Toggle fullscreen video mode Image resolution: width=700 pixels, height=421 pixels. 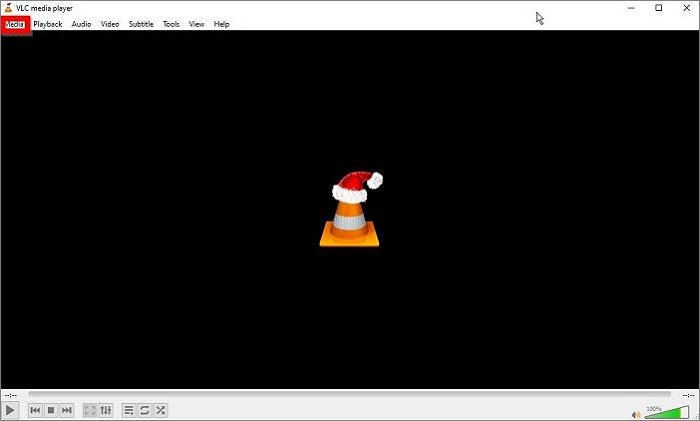tap(90, 410)
